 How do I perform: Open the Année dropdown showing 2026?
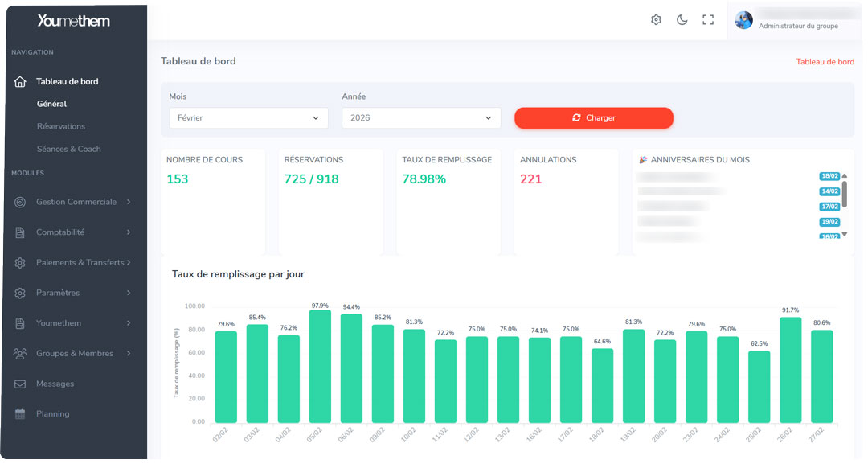click(x=421, y=118)
